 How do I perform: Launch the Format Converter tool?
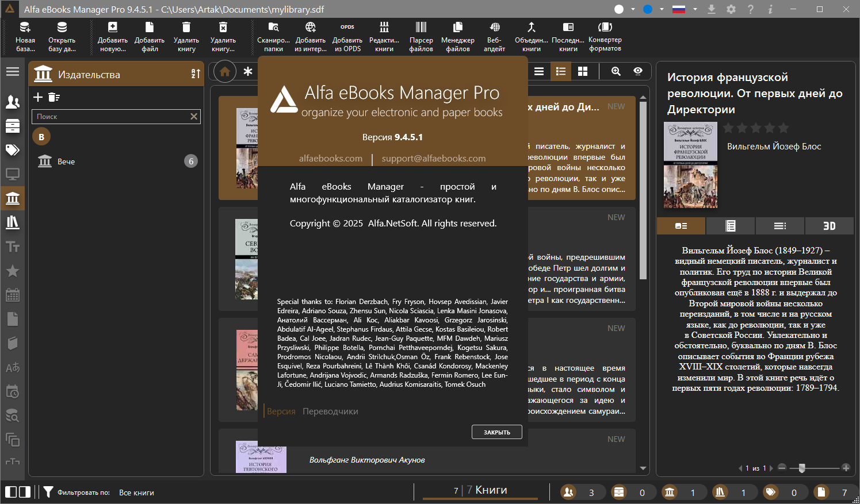tap(605, 37)
